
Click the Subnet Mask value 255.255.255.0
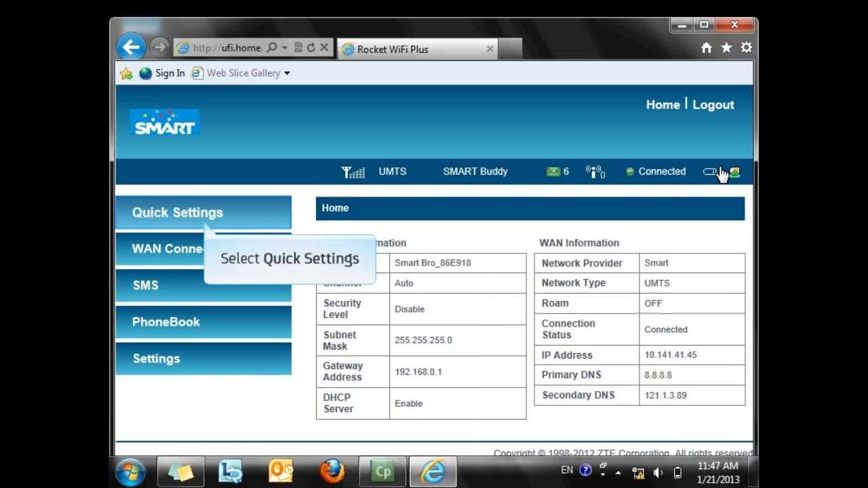[423, 340]
